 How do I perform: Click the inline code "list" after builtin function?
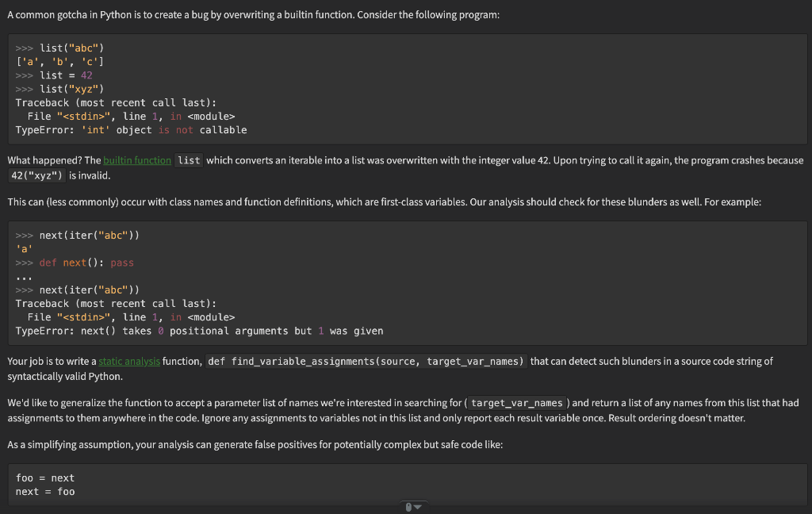189,160
